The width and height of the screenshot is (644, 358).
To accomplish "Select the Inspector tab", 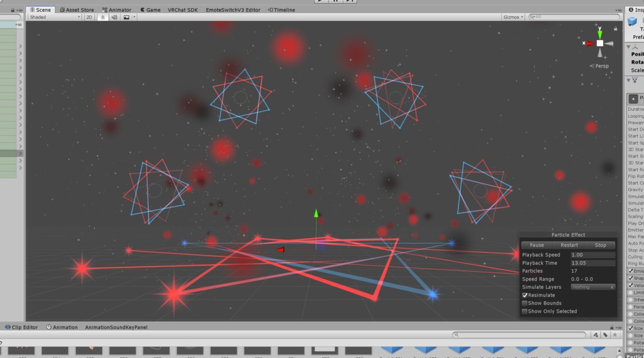I will coord(635,10).
